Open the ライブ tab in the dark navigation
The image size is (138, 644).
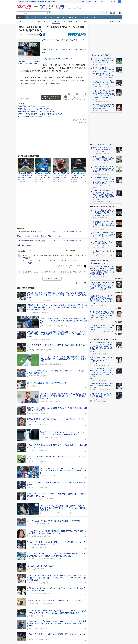[37, 17]
